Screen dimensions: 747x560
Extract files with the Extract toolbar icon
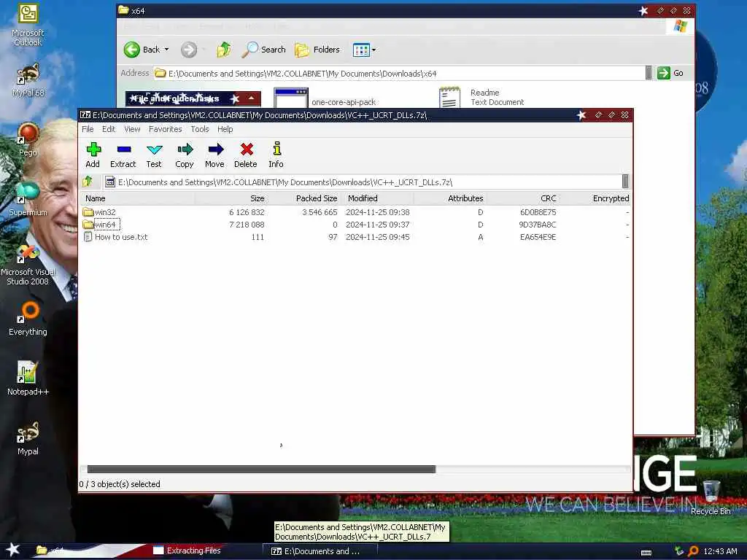[123, 155]
